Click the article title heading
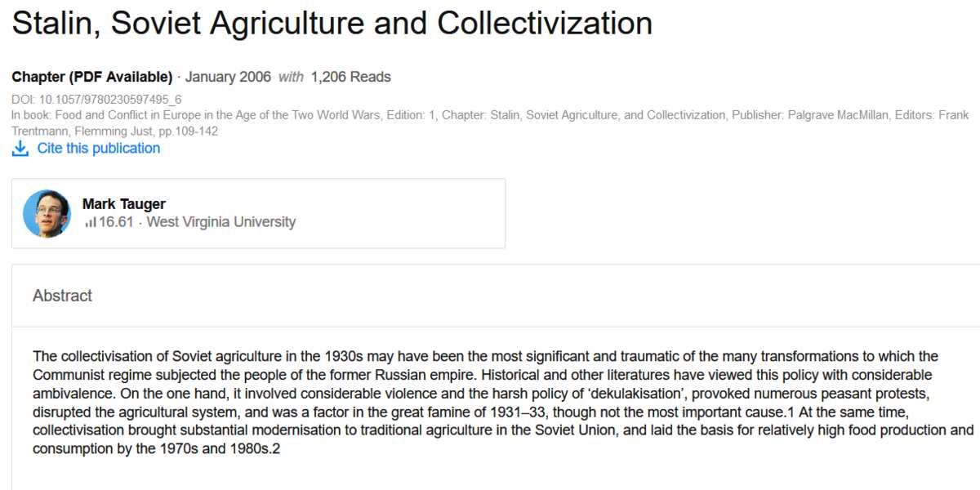The image size is (980, 490). coord(332,24)
